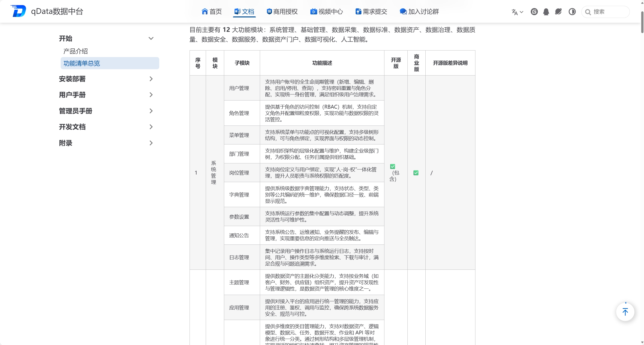Screen dimensions: 644x345
Task: Expand the 用户手册 sidebar section
Action: tap(107, 95)
